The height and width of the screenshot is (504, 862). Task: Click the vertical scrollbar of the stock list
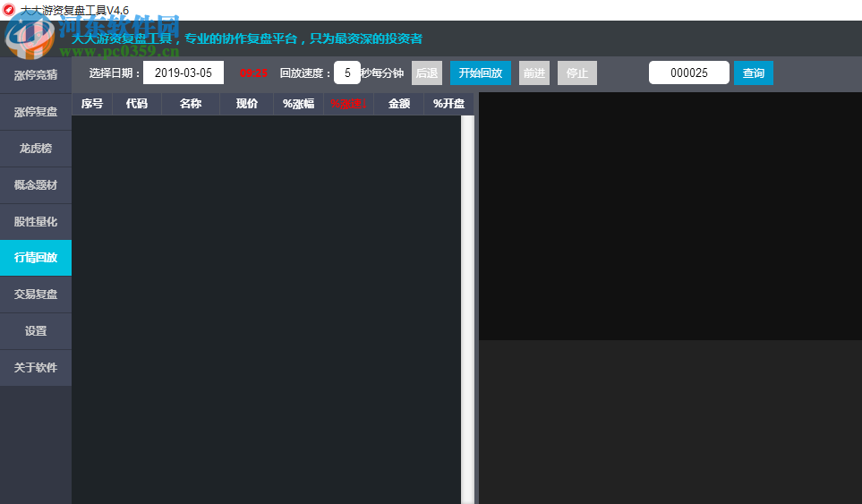coord(467,310)
